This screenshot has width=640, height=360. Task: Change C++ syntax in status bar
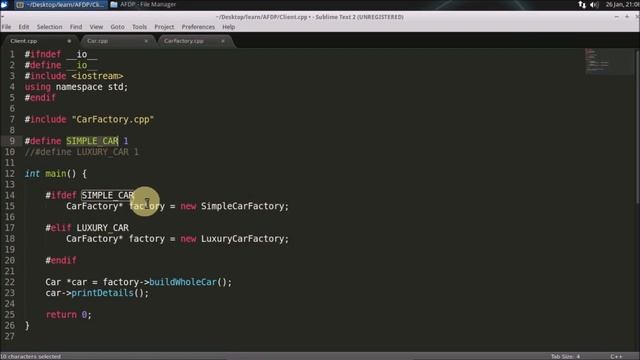click(616, 356)
